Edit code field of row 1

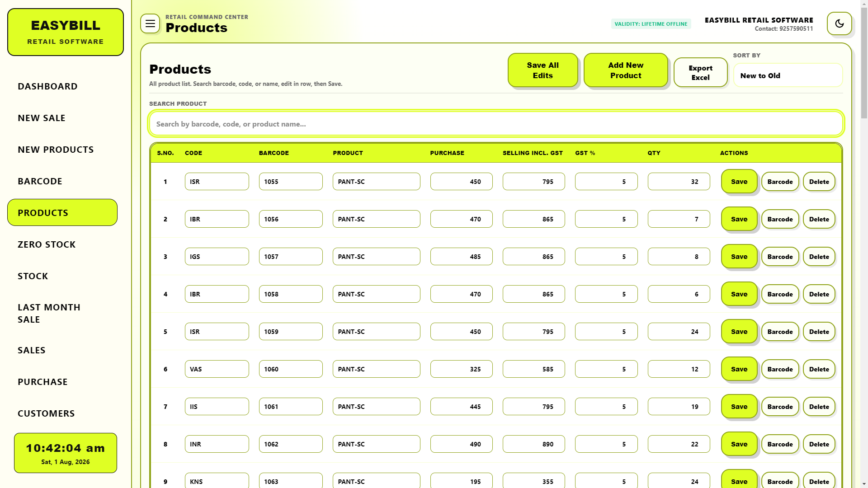(x=217, y=182)
